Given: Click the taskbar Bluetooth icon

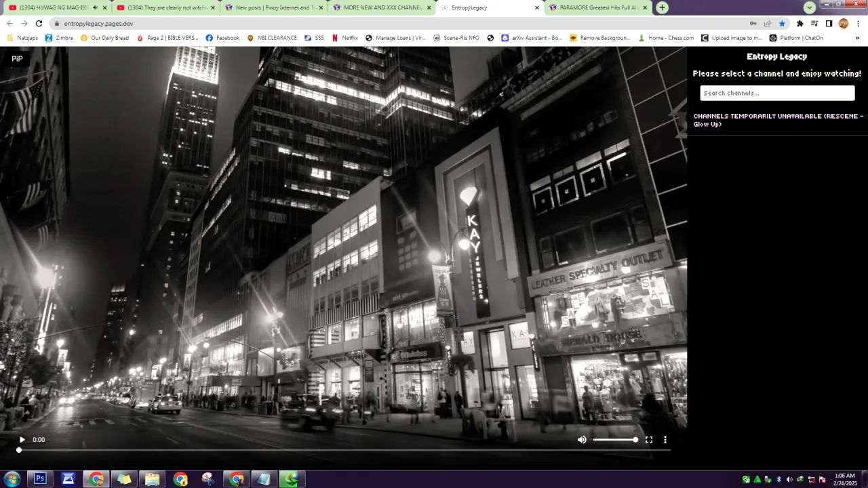Looking at the screenshot, I should [778, 479].
